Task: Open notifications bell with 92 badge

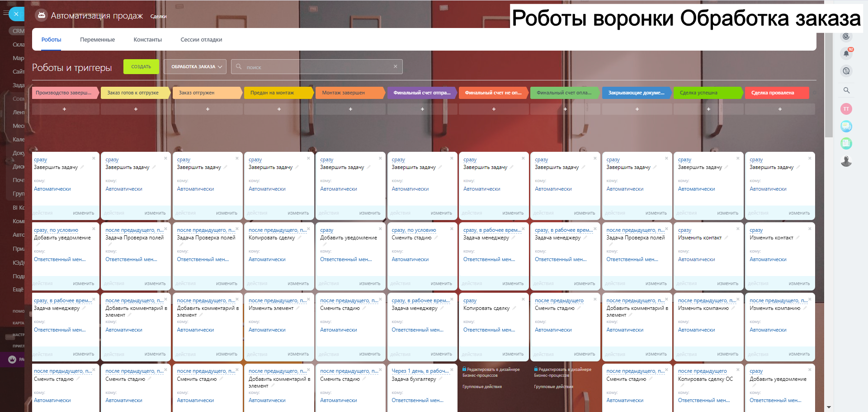Action: click(846, 53)
